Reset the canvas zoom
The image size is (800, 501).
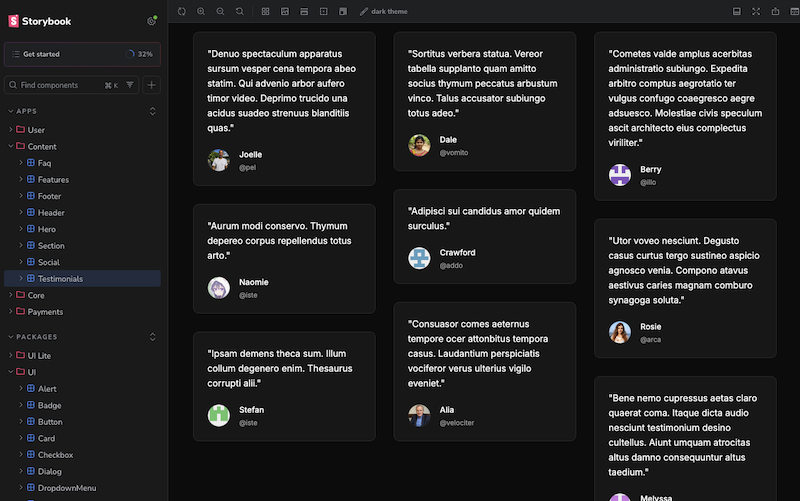pos(239,11)
